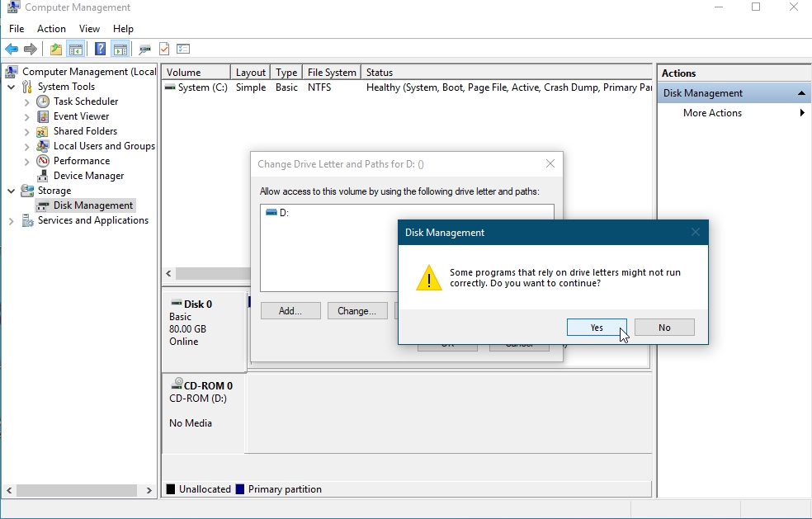This screenshot has width=812, height=519.
Task: Click the left scroll arrow under the volume list
Action: pos(169,273)
